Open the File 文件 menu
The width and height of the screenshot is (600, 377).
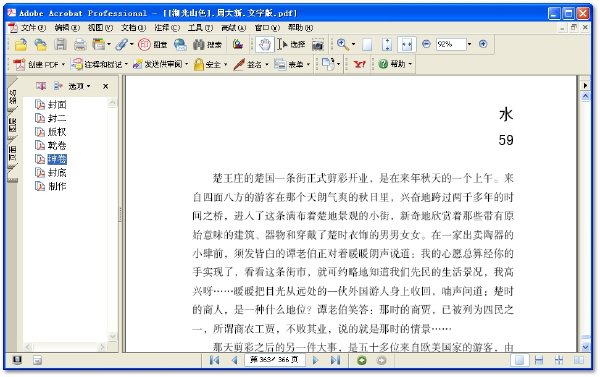(33, 28)
